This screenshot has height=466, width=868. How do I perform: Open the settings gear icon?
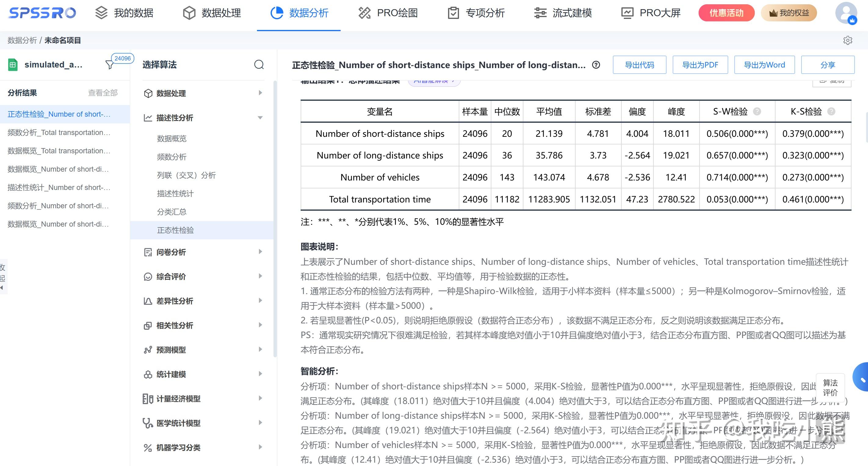tap(848, 41)
